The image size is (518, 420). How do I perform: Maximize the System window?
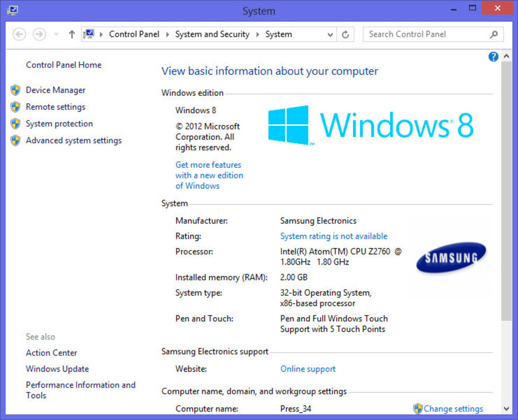point(472,8)
